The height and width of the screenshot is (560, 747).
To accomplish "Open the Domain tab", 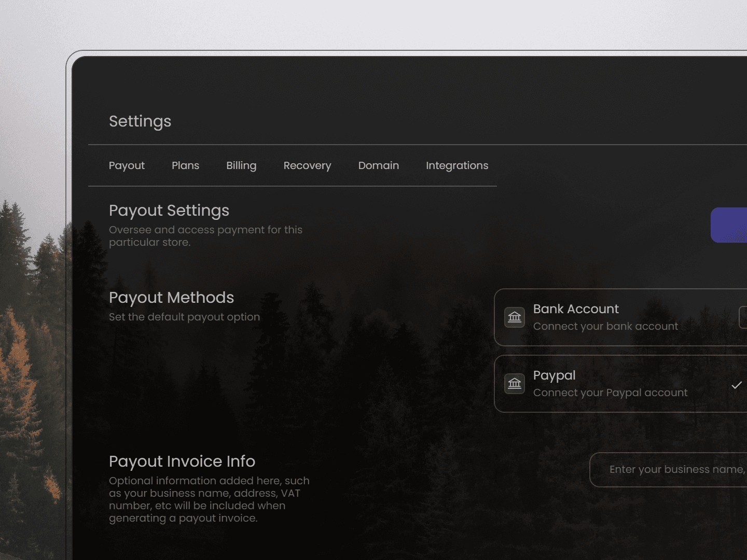I will pos(379,165).
